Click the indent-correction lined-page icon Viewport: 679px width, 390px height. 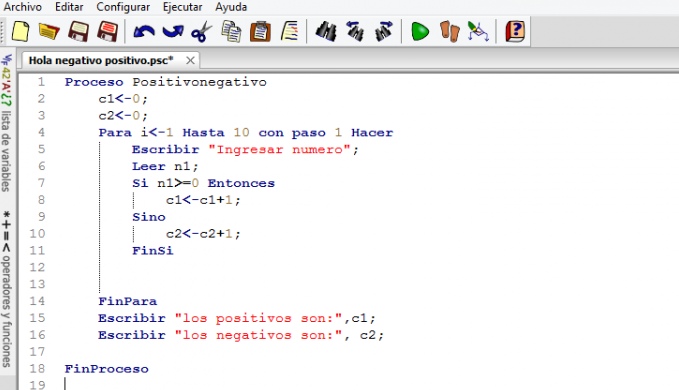pos(290,32)
